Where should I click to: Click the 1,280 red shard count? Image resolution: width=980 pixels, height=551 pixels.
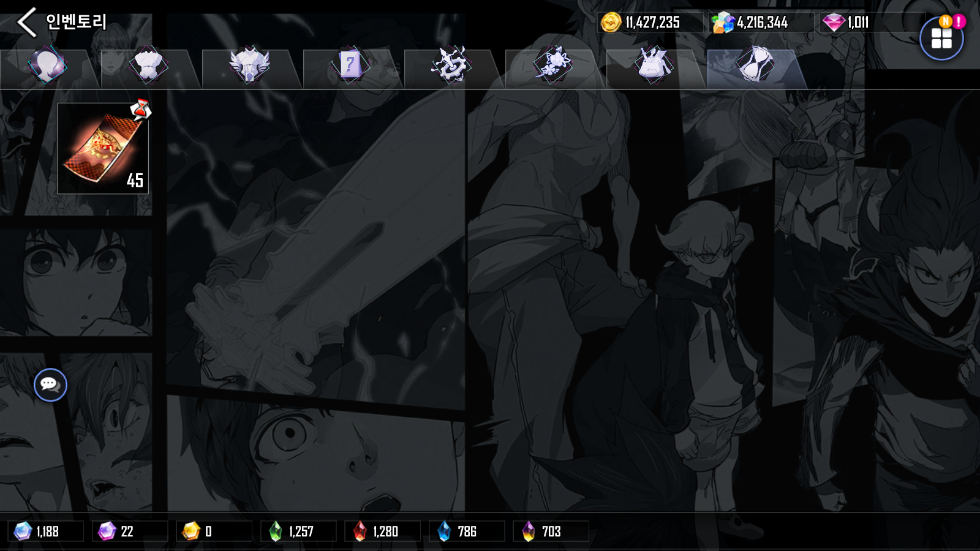(x=385, y=531)
